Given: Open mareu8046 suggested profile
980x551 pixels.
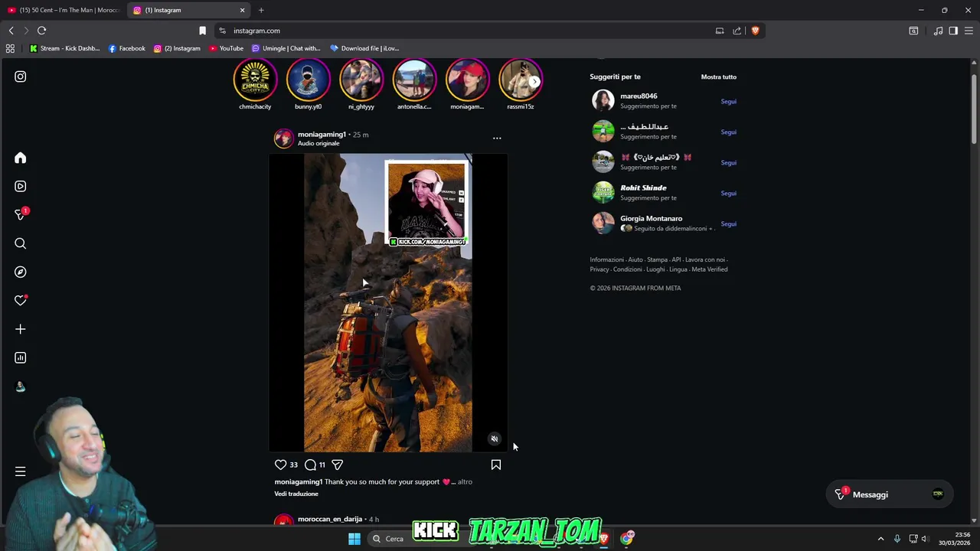Looking at the screenshot, I should click(639, 96).
